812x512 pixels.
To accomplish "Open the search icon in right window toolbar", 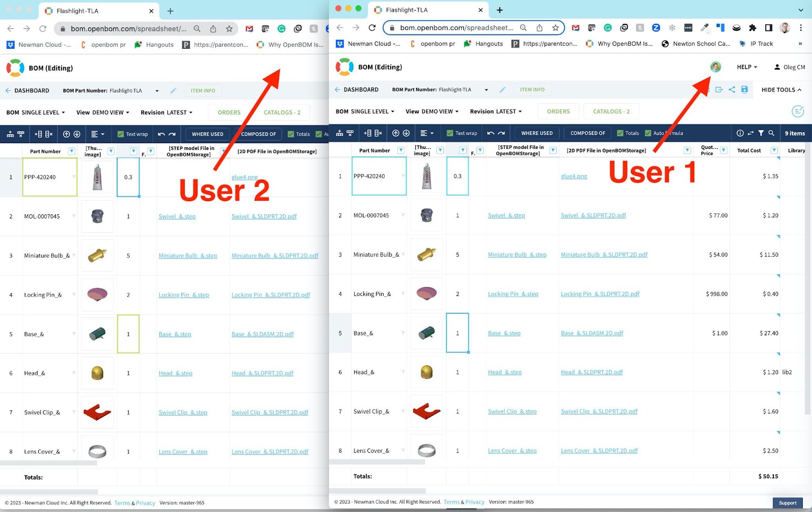I will coord(771,133).
